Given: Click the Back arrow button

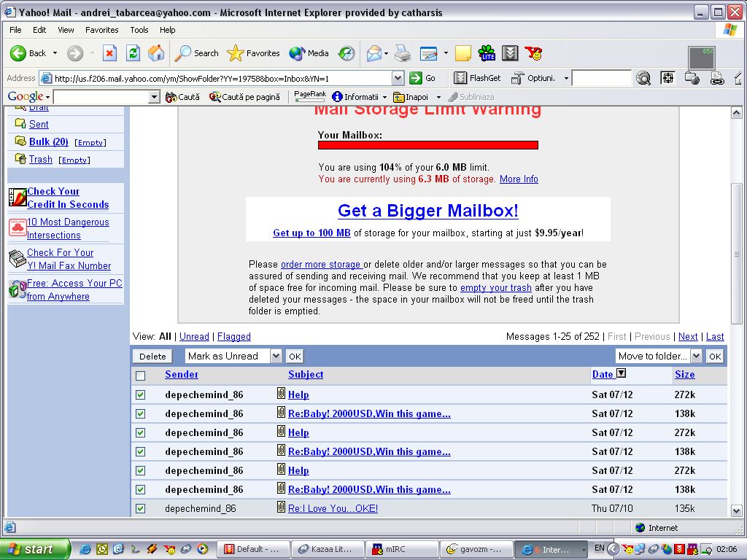Looking at the screenshot, I should click(28, 53).
